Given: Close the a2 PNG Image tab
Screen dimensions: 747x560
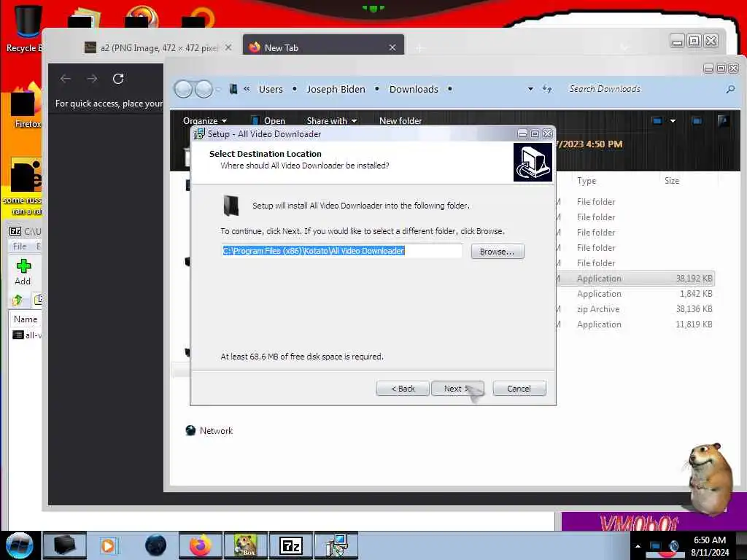Looking at the screenshot, I should pyautogui.click(x=228, y=47).
